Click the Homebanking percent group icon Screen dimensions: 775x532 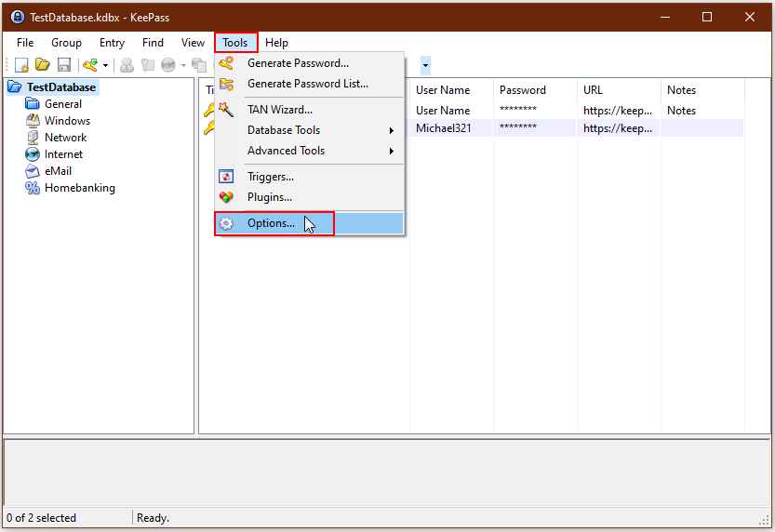point(33,188)
